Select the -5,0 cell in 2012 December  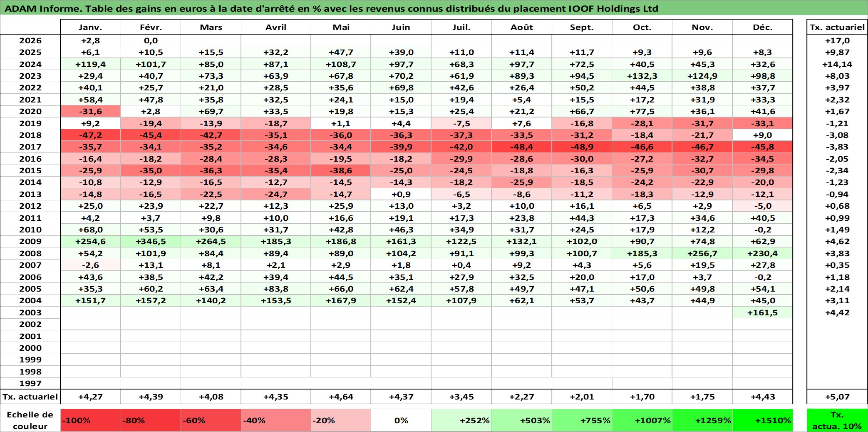click(763, 206)
